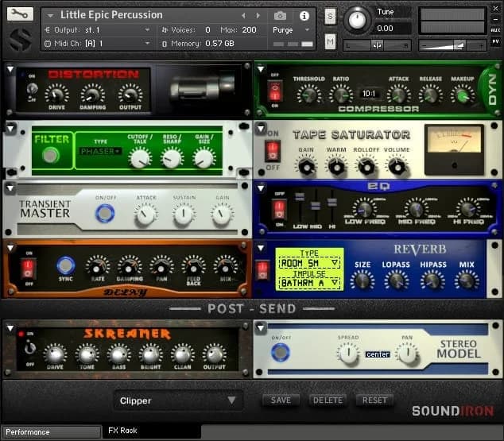Click the Distortion Damping knob

pos(92,94)
